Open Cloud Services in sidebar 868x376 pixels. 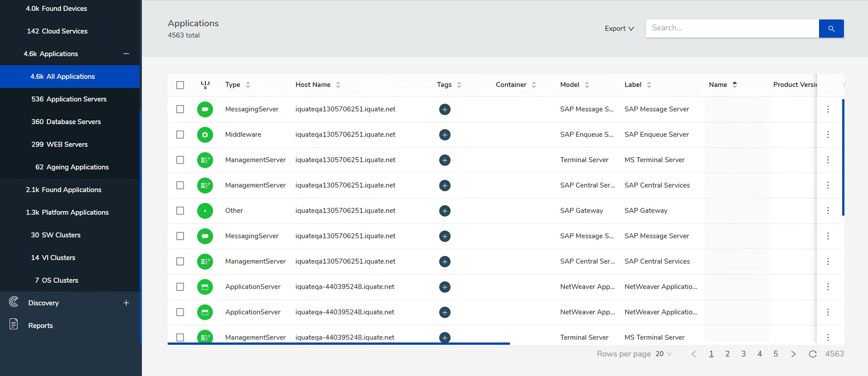coord(70,31)
